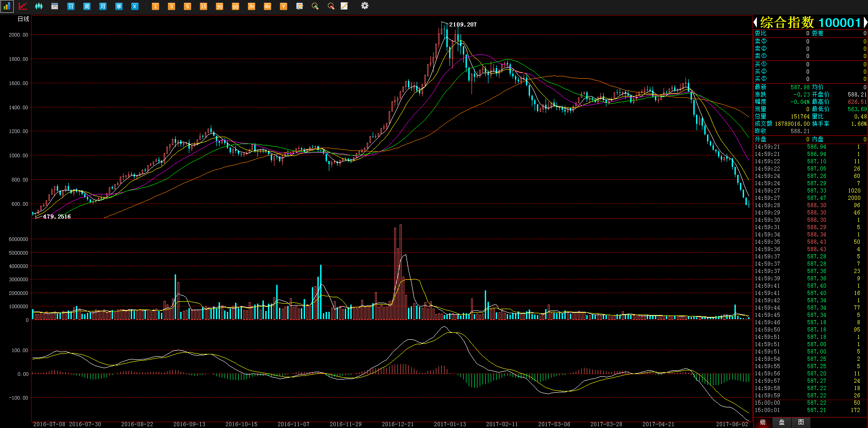Click the tick volume 1020
Image resolution: width=868 pixels, height=428 pixels.
coord(854,190)
